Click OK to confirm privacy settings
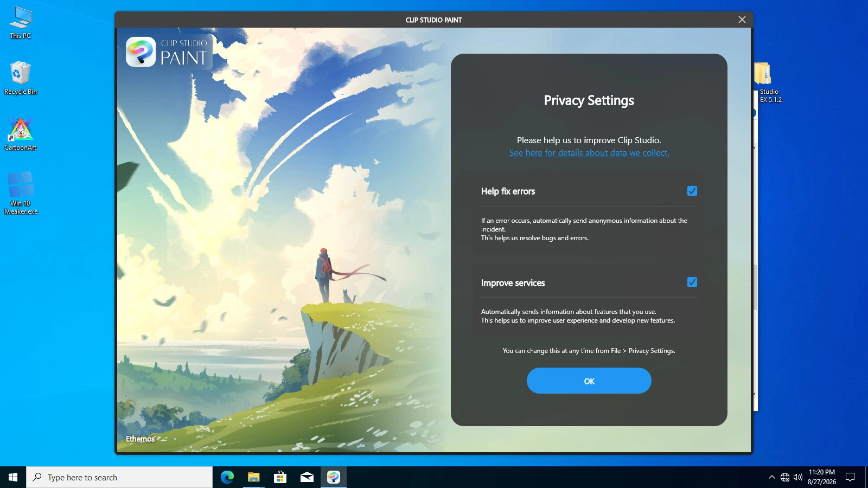Screen dimensions: 868x488 pyautogui.click(x=589, y=381)
